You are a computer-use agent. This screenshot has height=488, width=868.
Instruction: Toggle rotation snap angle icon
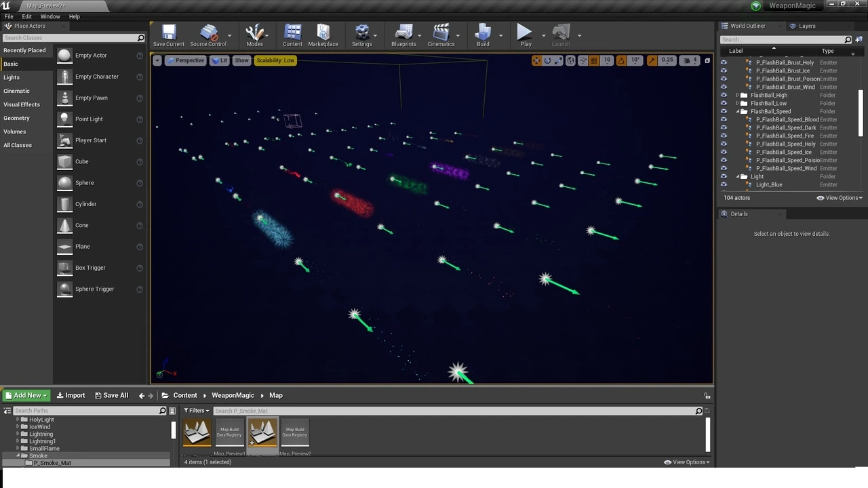tap(621, 60)
